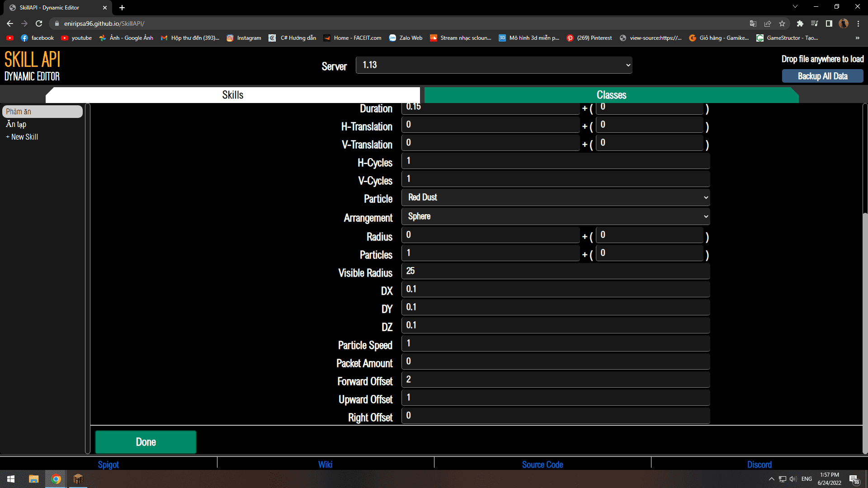Open the youtube bookmark
868x488 pixels.
pos(76,38)
